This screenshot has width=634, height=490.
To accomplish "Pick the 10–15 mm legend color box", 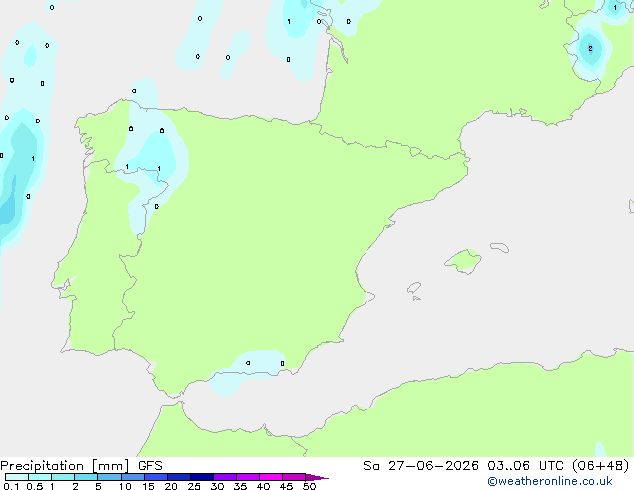I will tap(133, 477).
